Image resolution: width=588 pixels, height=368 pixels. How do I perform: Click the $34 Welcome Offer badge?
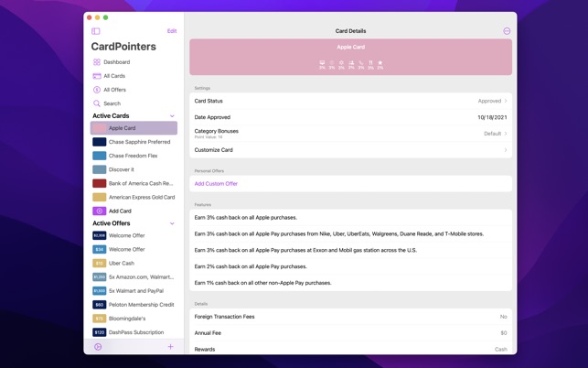(x=100, y=249)
